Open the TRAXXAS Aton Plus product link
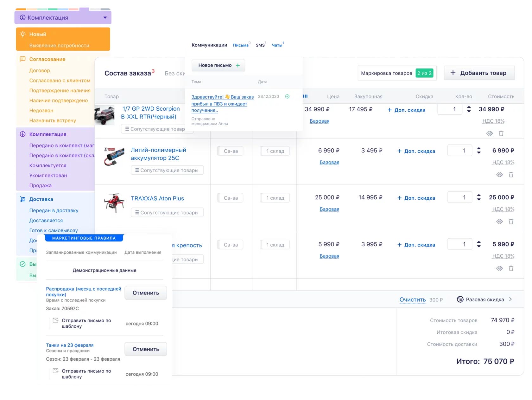The width and height of the screenshot is (532, 400). coord(157,198)
